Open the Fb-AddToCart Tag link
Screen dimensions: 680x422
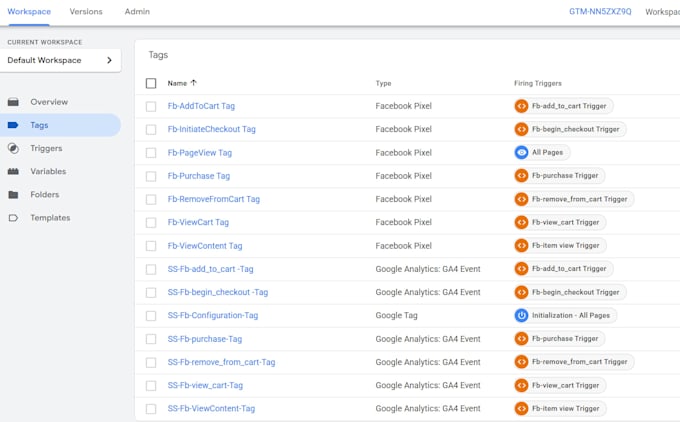click(x=201, y=106)
